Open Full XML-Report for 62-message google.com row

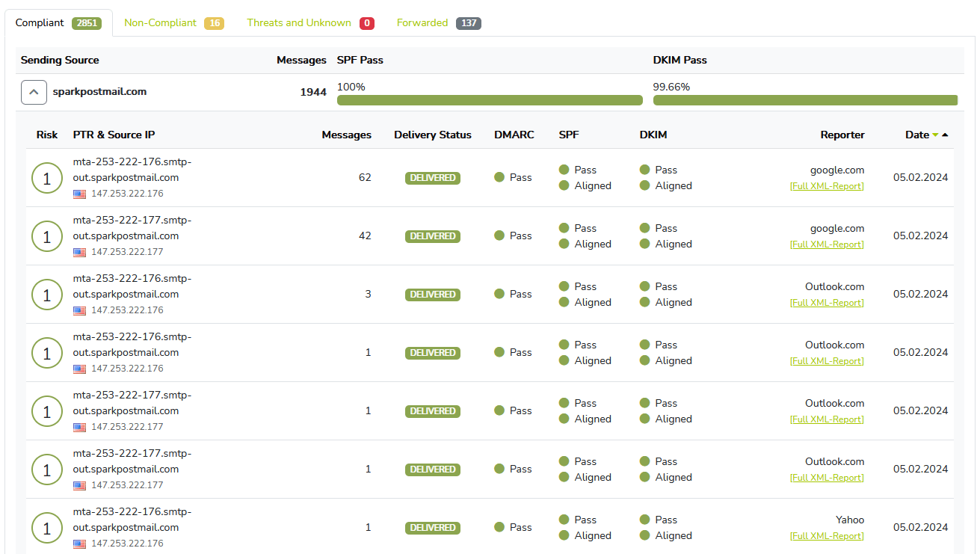[x=827, y=186]
